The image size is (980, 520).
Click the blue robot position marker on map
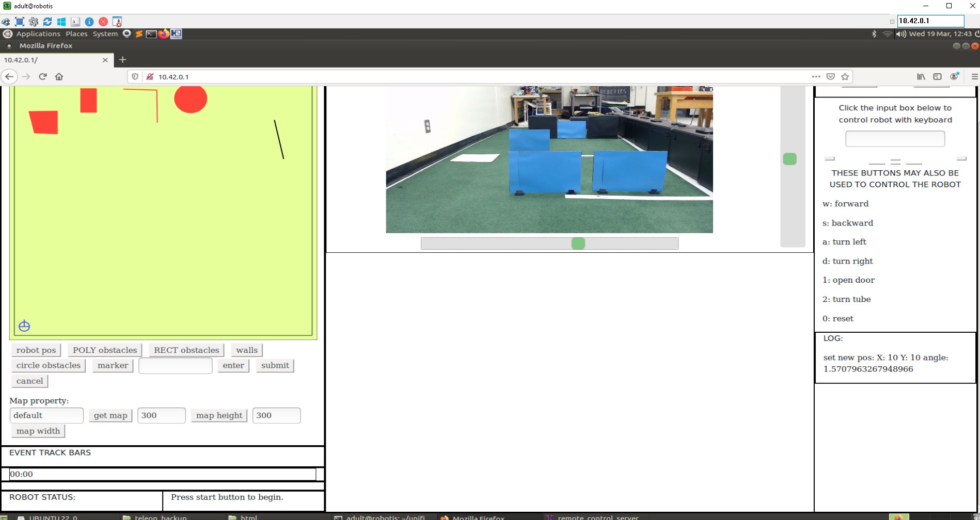point(24,326)
